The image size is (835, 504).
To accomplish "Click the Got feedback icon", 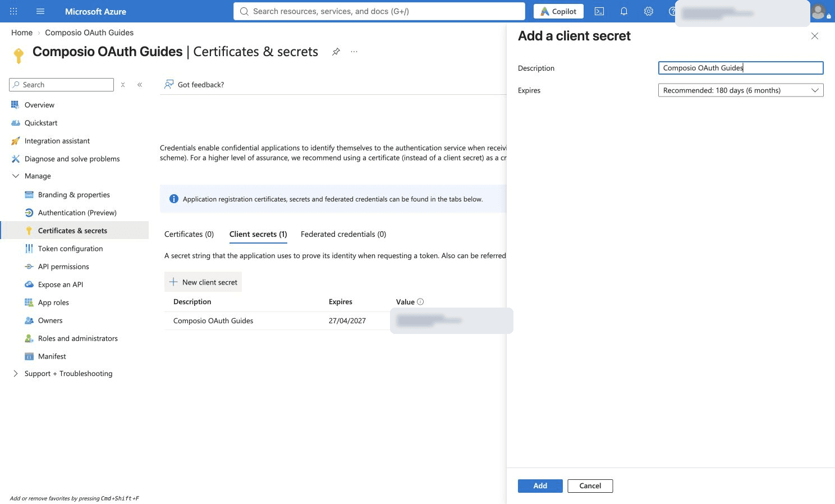I will (x=169, y=84).
